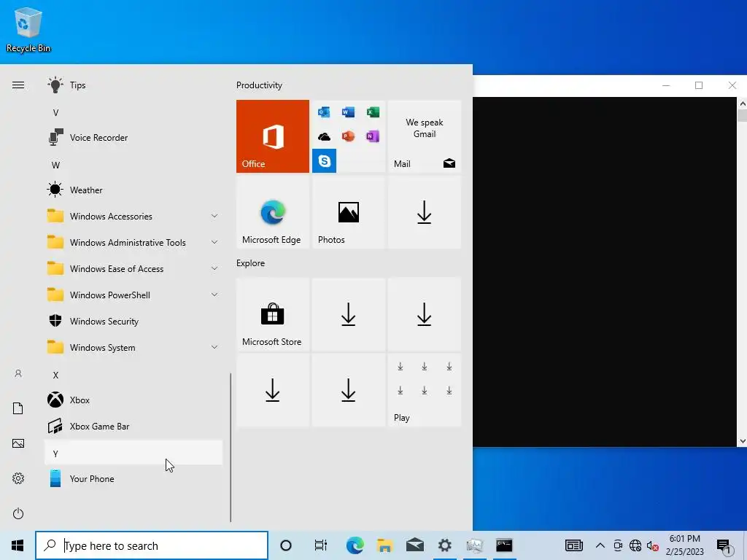Click the network globe tray icon

635,545
